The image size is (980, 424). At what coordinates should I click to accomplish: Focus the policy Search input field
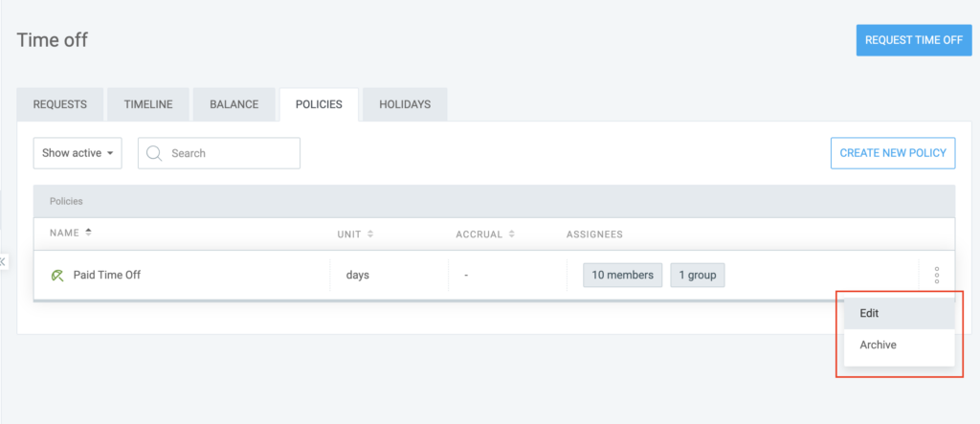[230, 153]
